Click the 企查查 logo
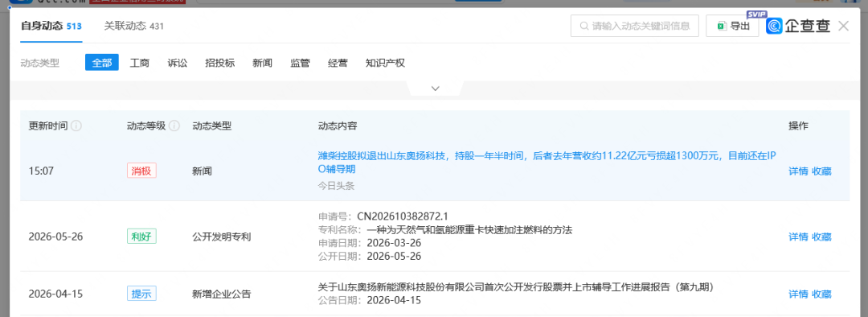This screenshot has width=868, height=317. (x=798, y=26)
